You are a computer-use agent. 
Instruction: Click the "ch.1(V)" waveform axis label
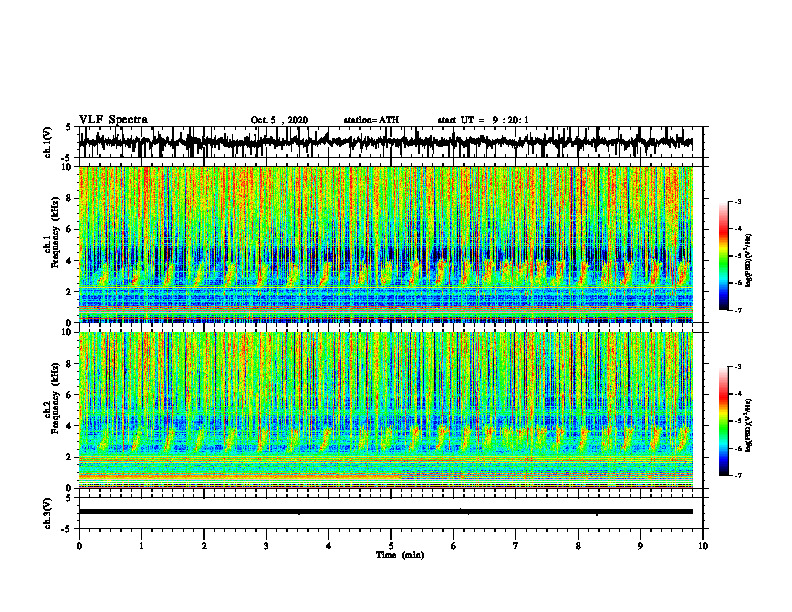click(x=48, y=142)
